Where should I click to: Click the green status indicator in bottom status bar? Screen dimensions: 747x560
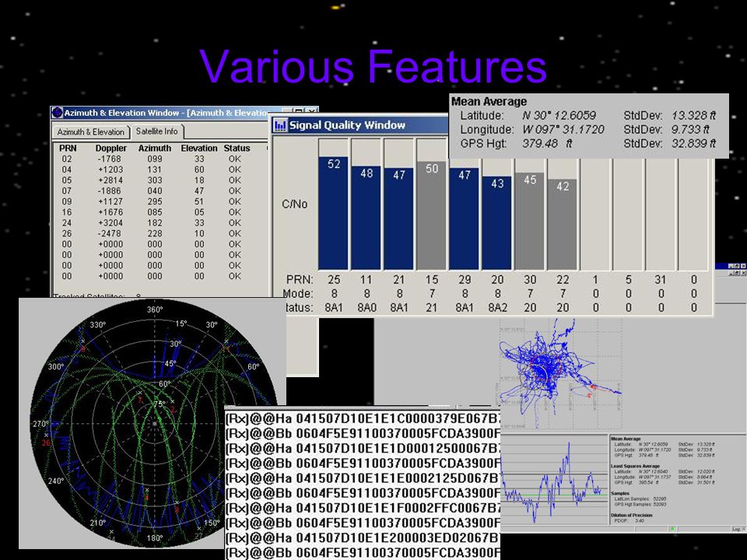coord(672,529)
